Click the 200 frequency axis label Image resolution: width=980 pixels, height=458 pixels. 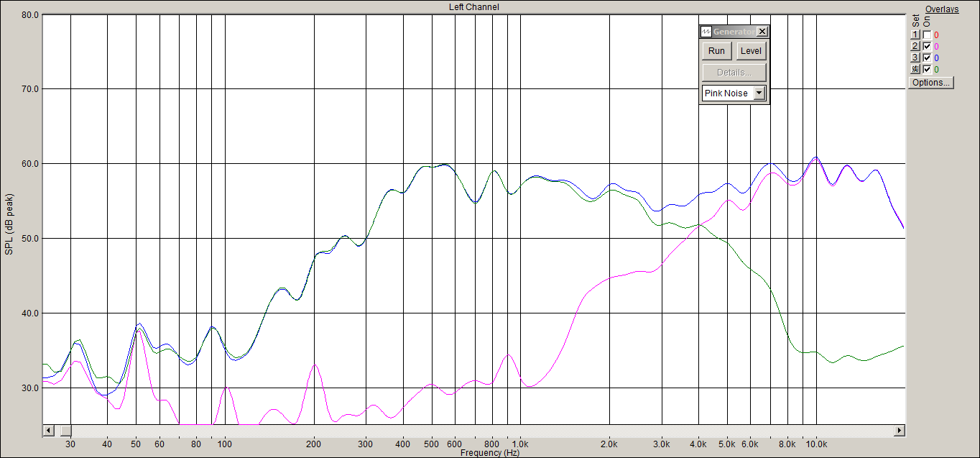click(314, 444)
